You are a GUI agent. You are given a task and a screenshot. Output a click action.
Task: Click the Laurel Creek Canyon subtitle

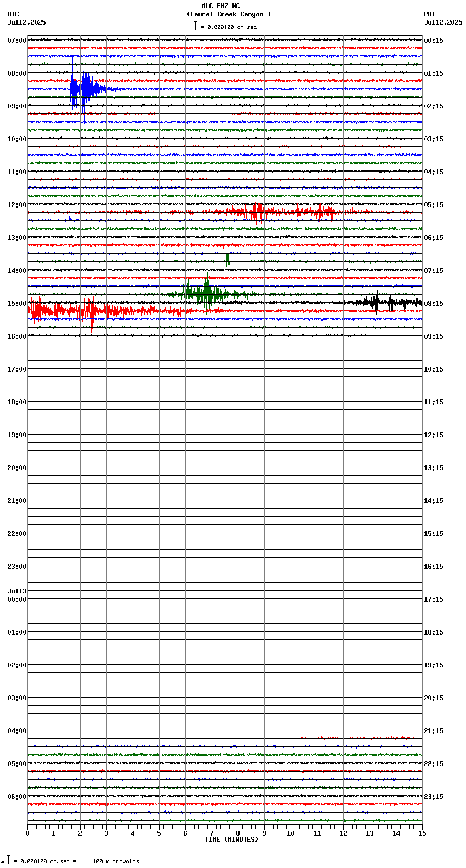click(x=229, y=14)
